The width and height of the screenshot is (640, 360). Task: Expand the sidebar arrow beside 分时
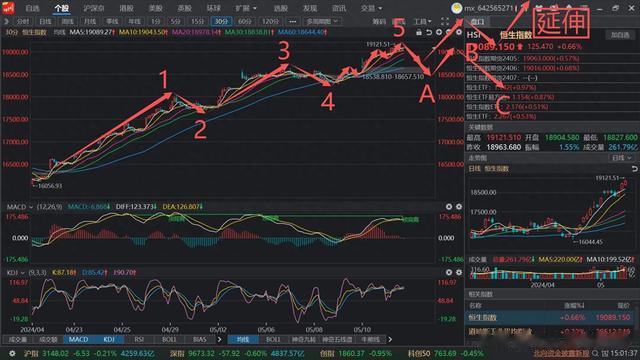click(x=6, y=21)
